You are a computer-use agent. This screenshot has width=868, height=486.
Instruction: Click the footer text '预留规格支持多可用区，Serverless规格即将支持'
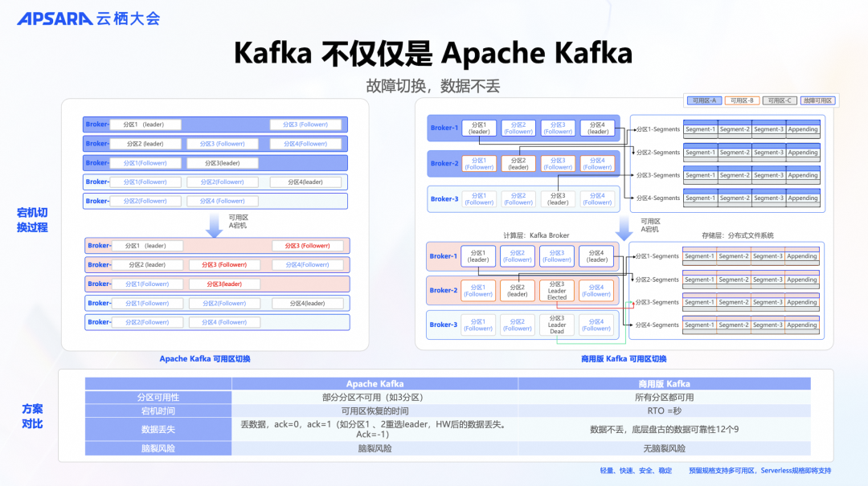point(760,471)
